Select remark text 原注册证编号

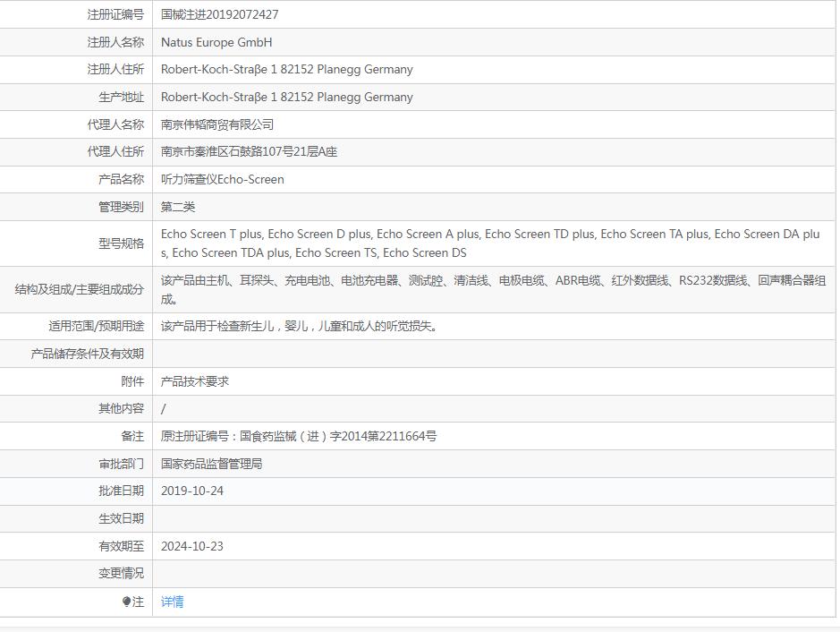point(299,436)
